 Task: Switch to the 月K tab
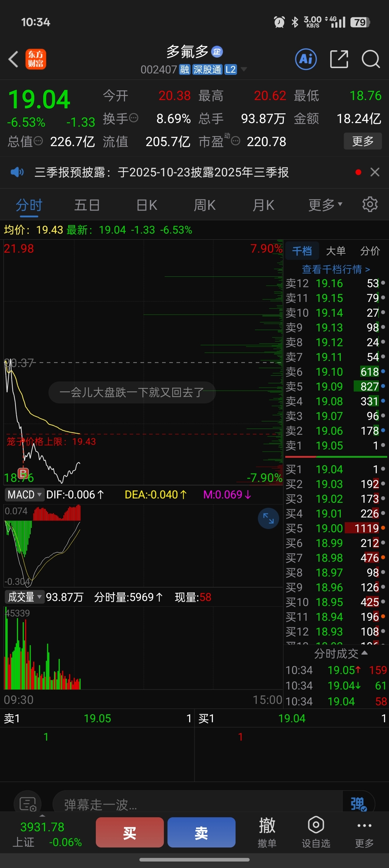[264, 205]
